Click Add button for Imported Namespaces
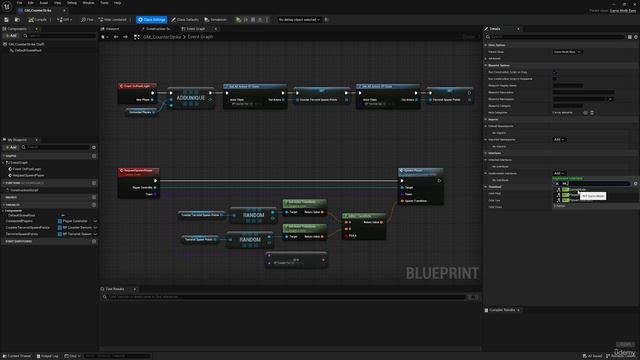The width and height of the screenshot is (640, 360). pyautogui.click(x=559, y=140)
